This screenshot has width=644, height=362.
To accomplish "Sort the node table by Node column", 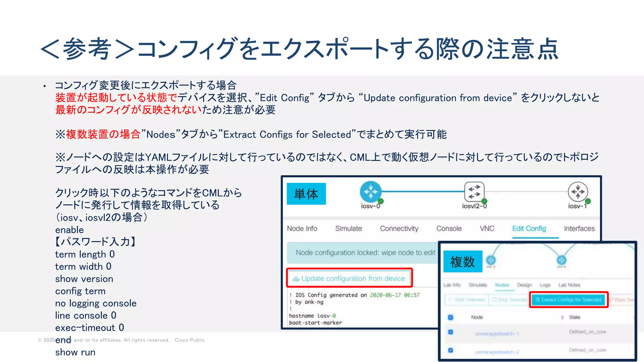I will coord(477,317).
